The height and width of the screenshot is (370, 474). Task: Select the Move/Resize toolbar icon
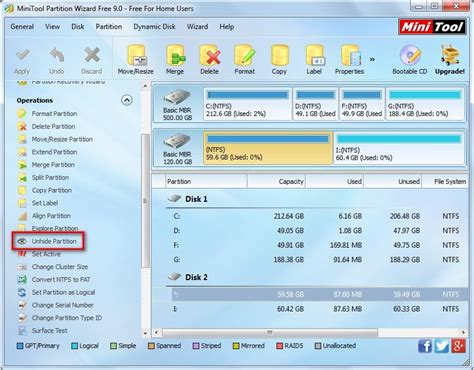click(136, 55)
